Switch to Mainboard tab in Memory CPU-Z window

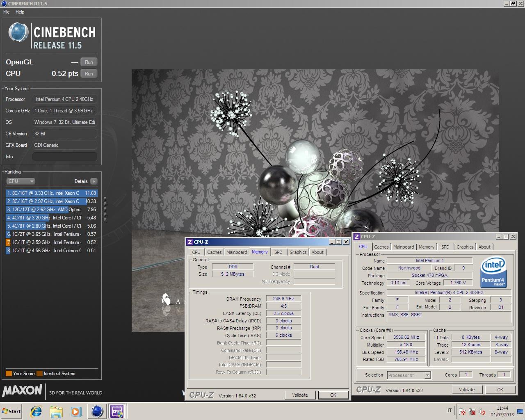coord(237,252)
